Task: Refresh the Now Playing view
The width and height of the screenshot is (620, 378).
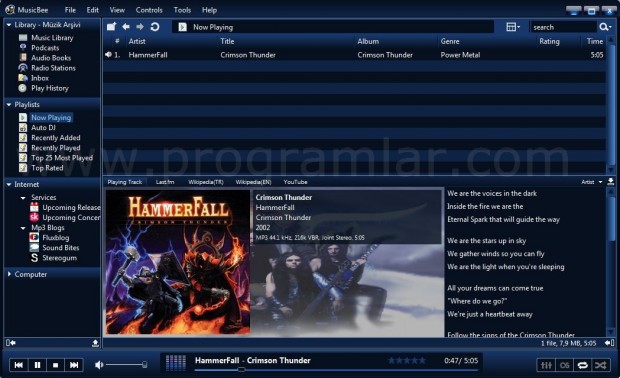Action: point(155,27)
